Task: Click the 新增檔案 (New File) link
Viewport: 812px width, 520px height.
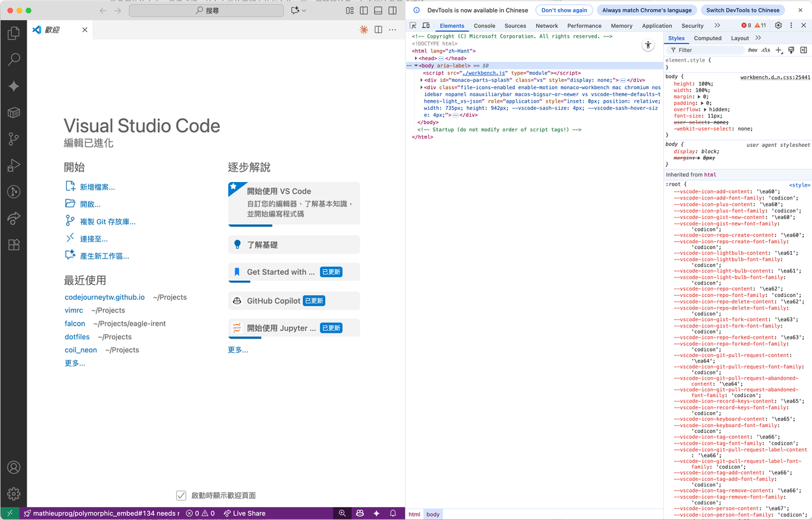Action: coord(98,187)
